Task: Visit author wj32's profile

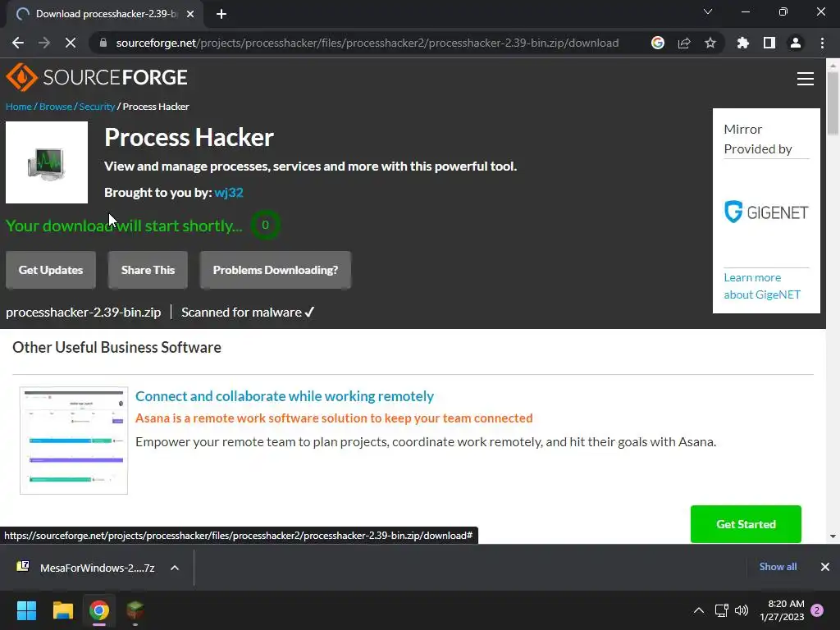Action: (229, 192)
